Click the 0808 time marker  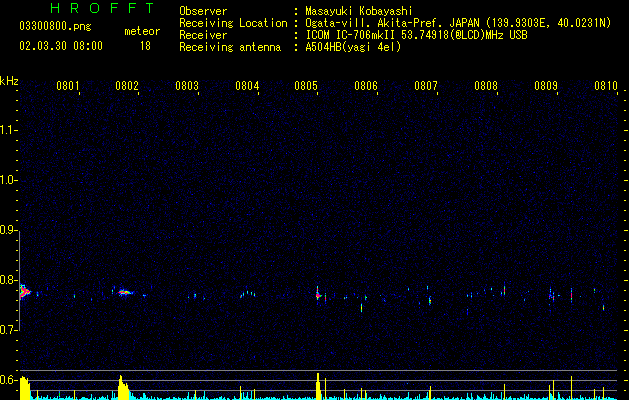[x=486, y=86]
